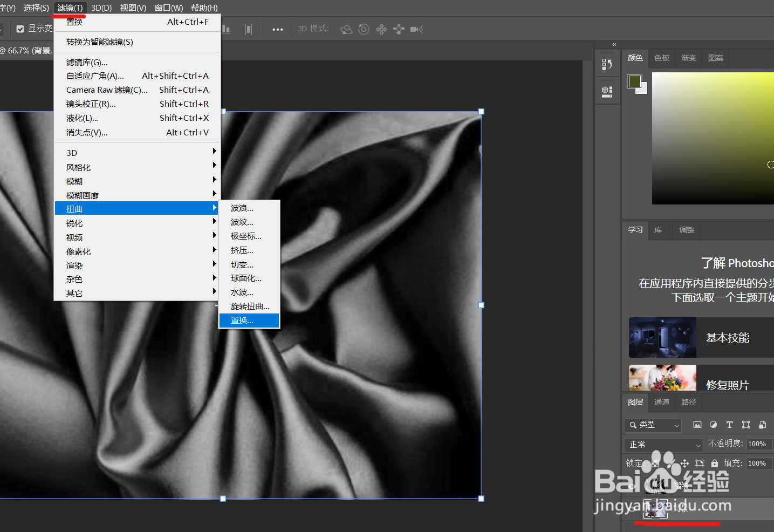Select 转换为智能滤镜(S)
This screenshot has width=774, height=532.
(x=138, y=42)
